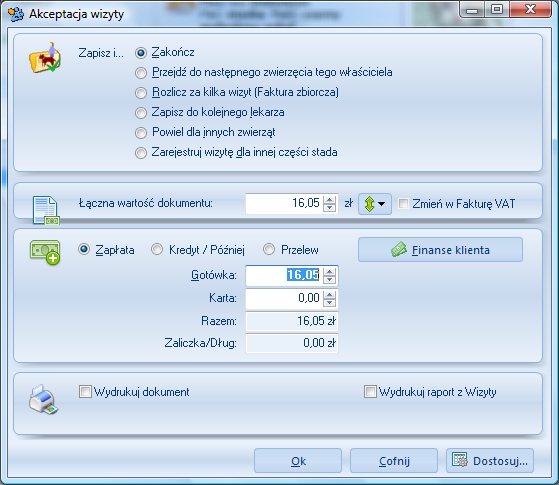Image resolution: width=559 pixels, height=485 pixels.
Task: Decrease Karta amount with down arrow
Action: click(x=330, y=302)
